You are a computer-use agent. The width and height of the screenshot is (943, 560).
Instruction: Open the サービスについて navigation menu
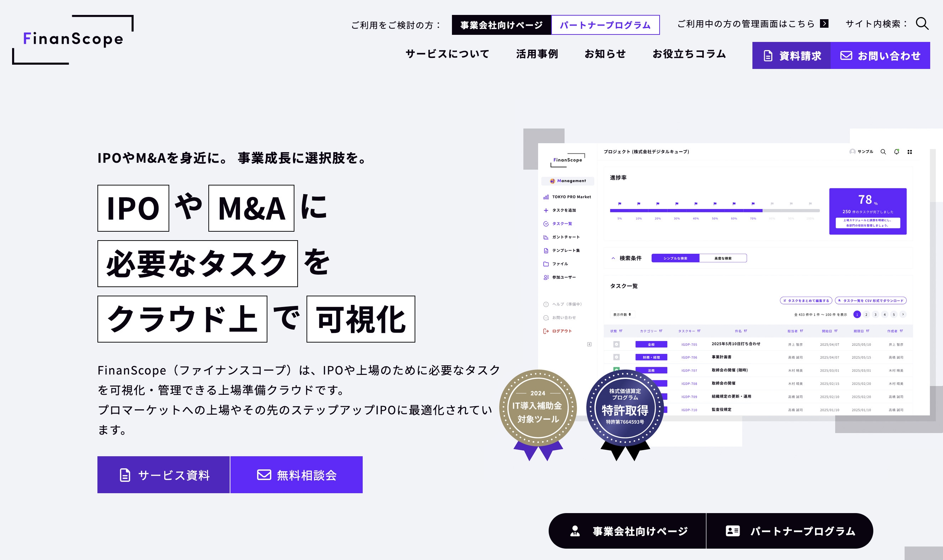click(x=447, y=54)
